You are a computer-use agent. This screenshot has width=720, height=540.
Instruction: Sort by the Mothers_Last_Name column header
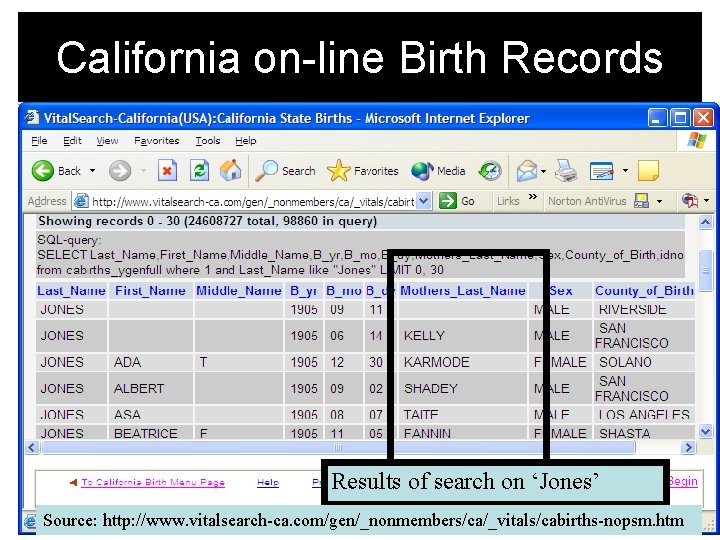click(x=462, y=291)
